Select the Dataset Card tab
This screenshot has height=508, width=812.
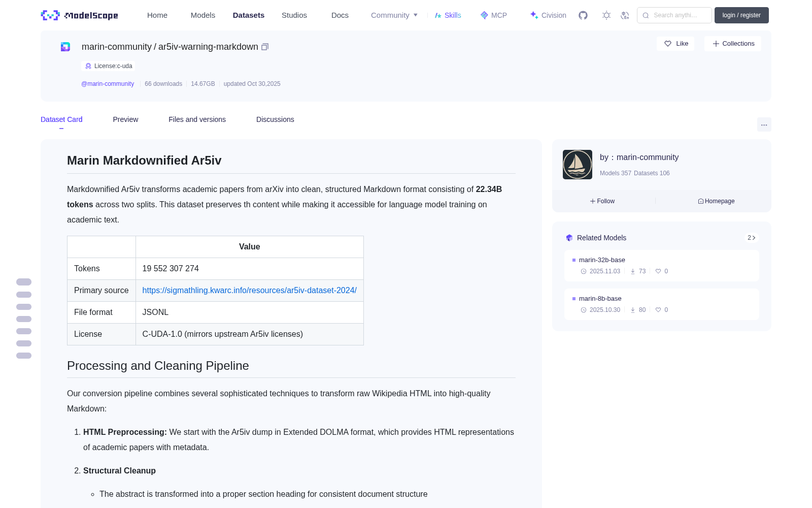click(61, 119)
